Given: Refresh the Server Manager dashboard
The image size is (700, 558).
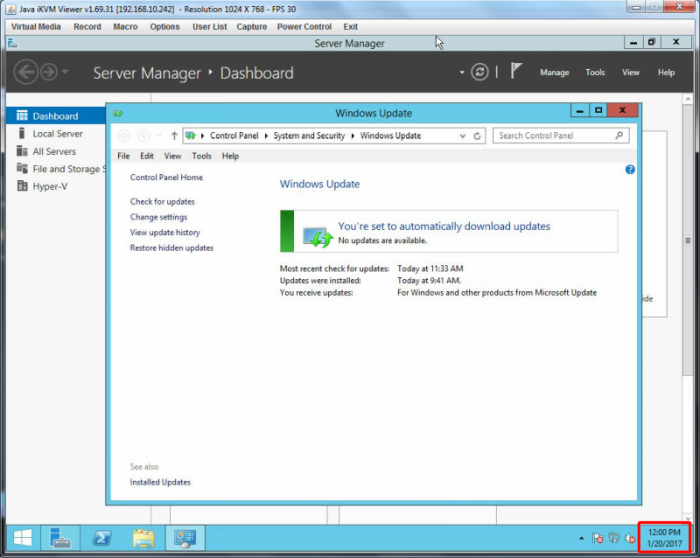Looking at the screenshot, I should [x=479, y=72].
